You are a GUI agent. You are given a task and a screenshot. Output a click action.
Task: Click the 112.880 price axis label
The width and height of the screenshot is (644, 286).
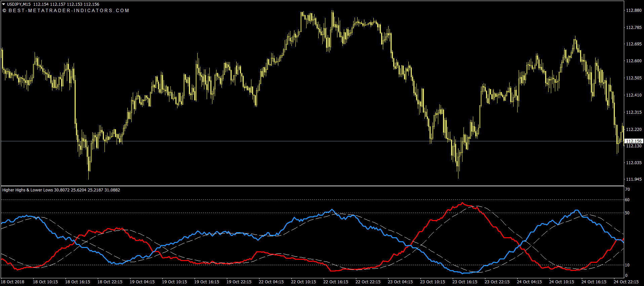[x=634, y=10]
